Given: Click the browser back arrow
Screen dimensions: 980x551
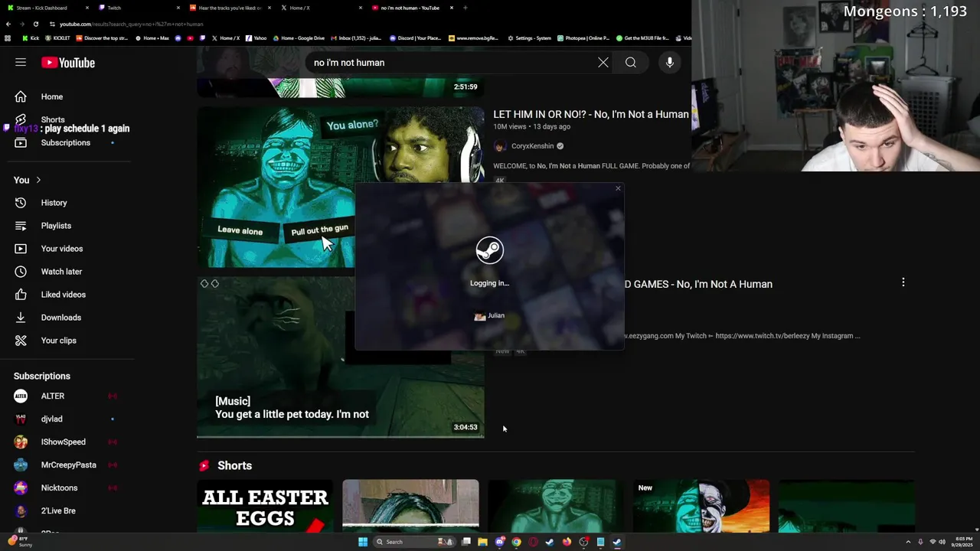Looking at the screenshot, I should tap(8, 24).
